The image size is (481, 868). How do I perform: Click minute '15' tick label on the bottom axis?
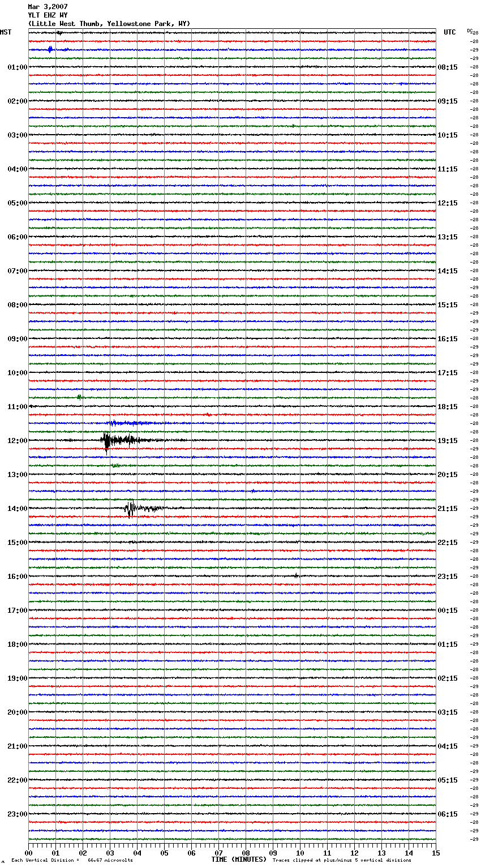coord(436,853)
